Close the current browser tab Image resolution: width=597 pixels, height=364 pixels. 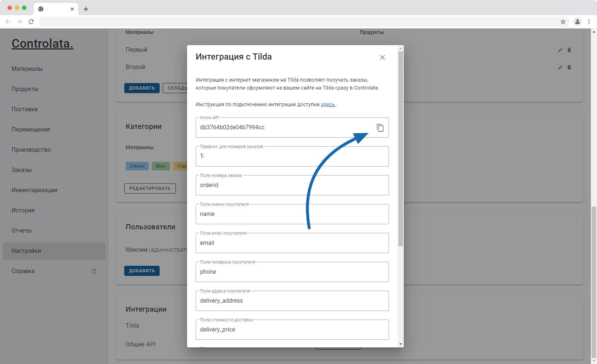click(72, 9)
